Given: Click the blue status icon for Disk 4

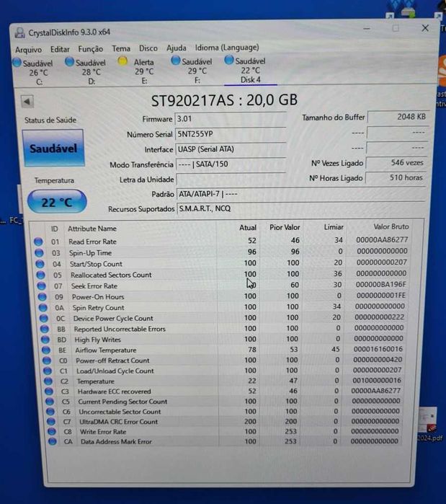Looking at the screenshot, I should 229,60.
